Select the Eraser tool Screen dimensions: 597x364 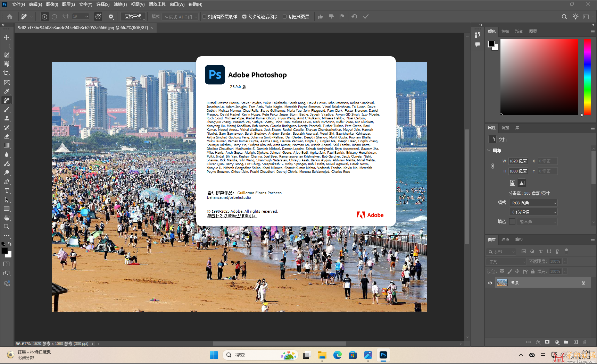tap(7, 137)
